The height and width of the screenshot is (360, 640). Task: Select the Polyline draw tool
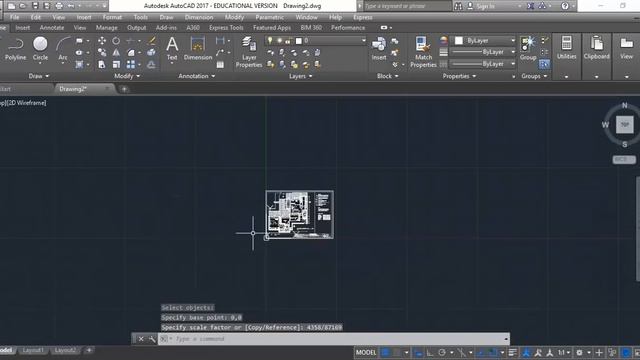tap(16, 49)
